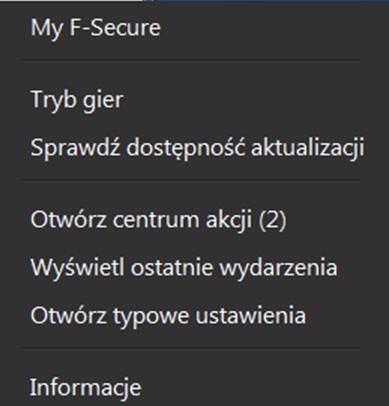Open the My F-Secure menu entry

click(96, 28)
